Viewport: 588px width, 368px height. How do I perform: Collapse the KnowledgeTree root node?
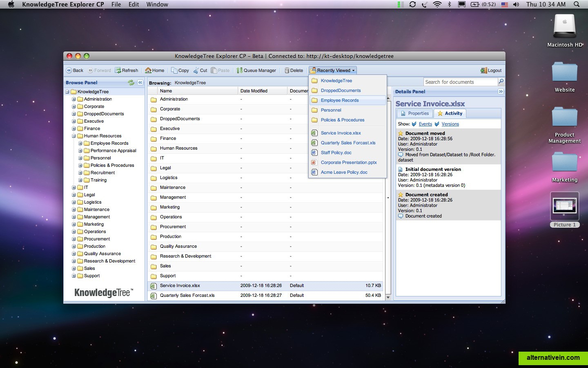tap(67, 92)
